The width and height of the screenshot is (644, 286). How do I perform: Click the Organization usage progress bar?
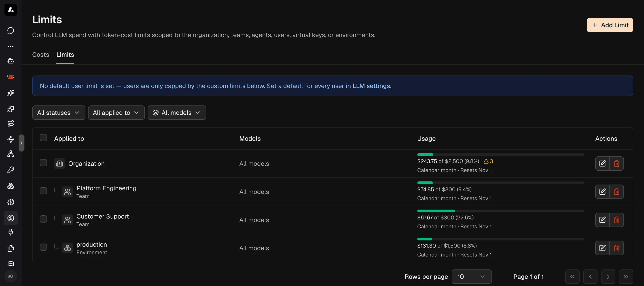[501, 155]
